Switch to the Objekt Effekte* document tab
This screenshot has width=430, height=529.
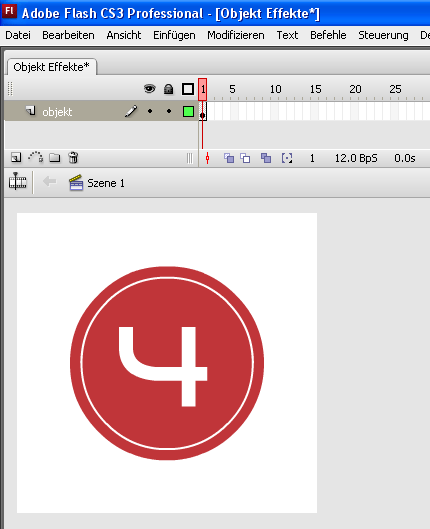pos(52,67)
